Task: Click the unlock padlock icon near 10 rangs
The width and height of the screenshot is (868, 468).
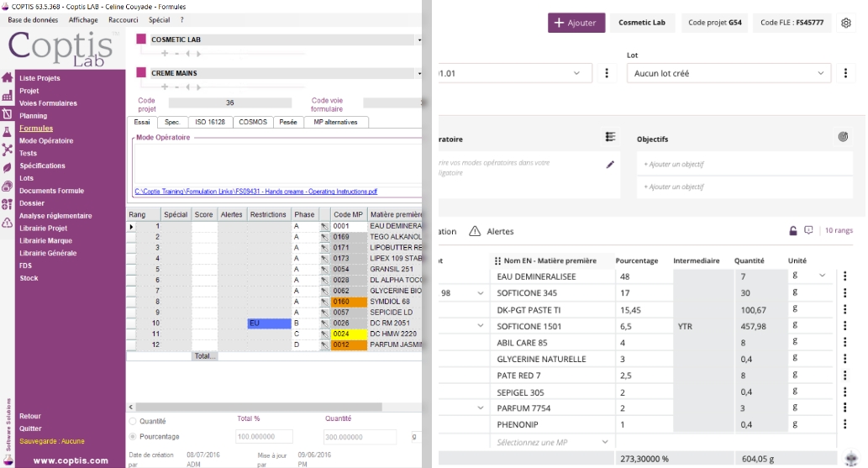Action: [793, 230]
